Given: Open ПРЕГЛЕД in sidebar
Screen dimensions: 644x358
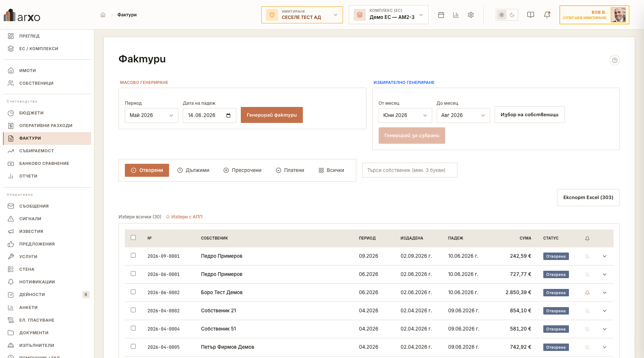Looking at the screenshot, I should pyautogui.click(x=47, y=36).
